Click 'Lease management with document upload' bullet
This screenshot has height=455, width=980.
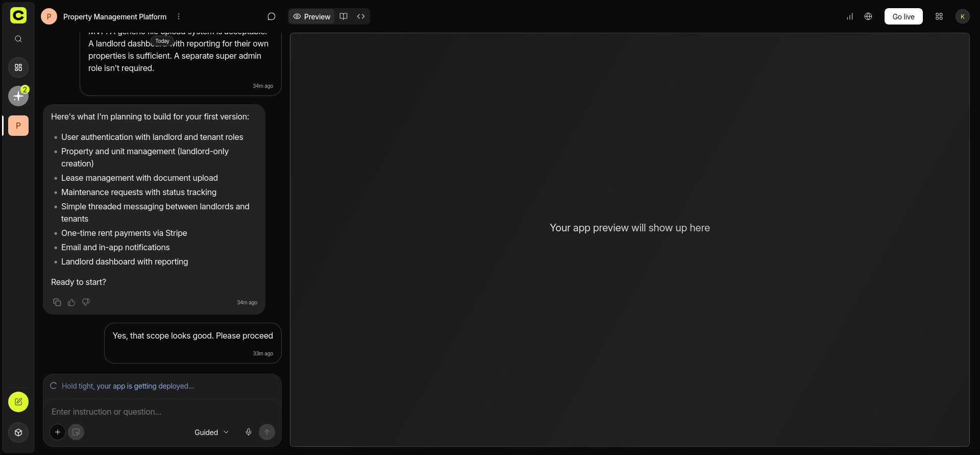coord(139,178)
